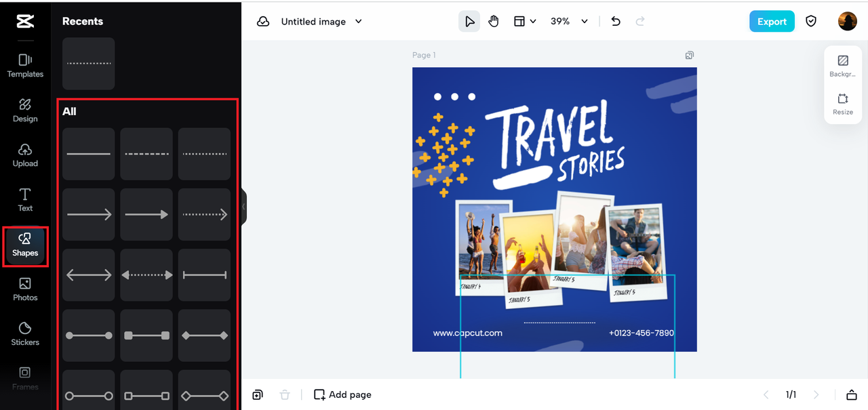Screen dimensions: 868x410
Task: Add the solid filled-head arrow shape
Action: (x=146, y=215)
